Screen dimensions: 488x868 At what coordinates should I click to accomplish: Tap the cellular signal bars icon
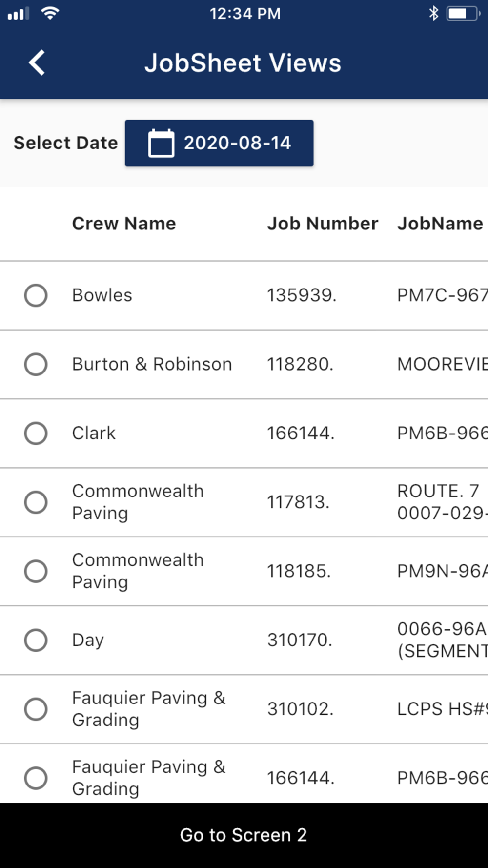pos(19,13)
